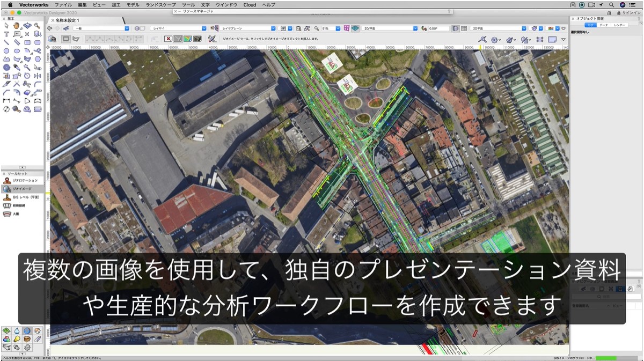Open the 編集 menu

(x=82, y=4)
